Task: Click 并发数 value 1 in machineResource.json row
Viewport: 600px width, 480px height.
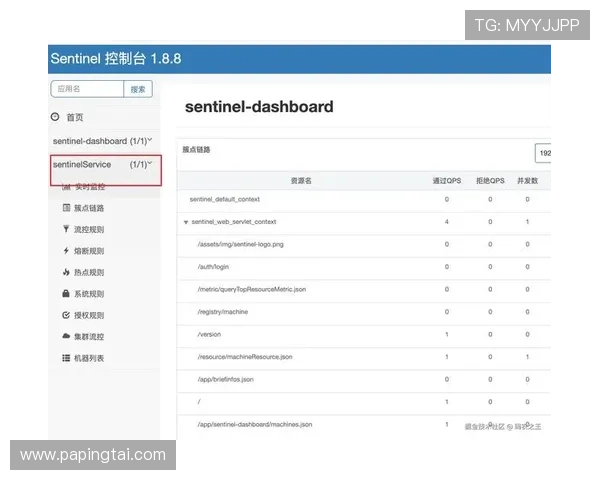Action: pos(527,357)
